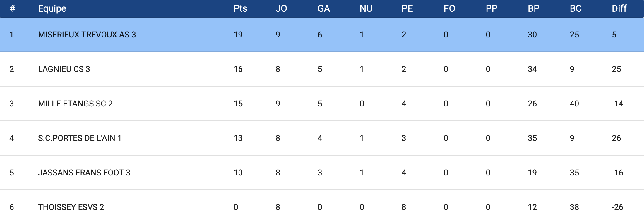The height and width of the screenshot is (224, 644).
Task: Open team LAGNIEU CS 3
Action: 64,69
